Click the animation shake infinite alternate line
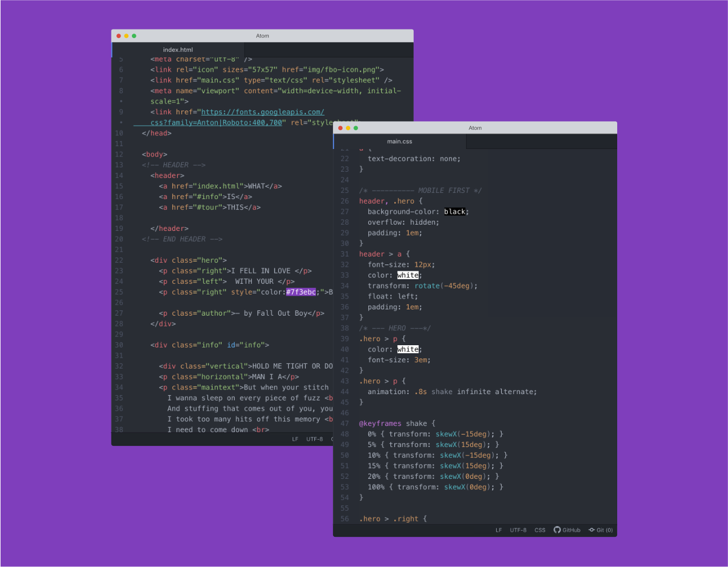The width and height of the screenshot is (728, 567). click(x=452, y=392)
